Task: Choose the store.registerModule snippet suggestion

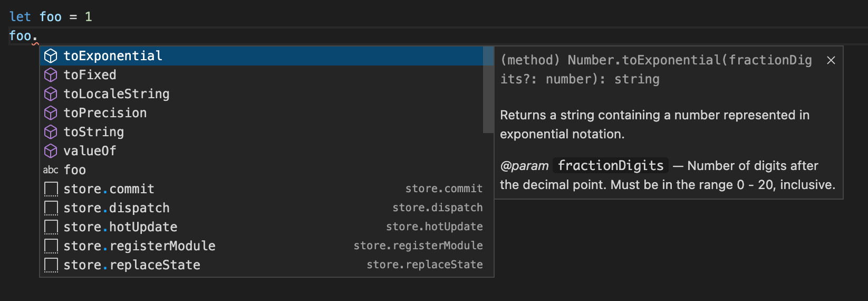Action: [x=139, y=246]
